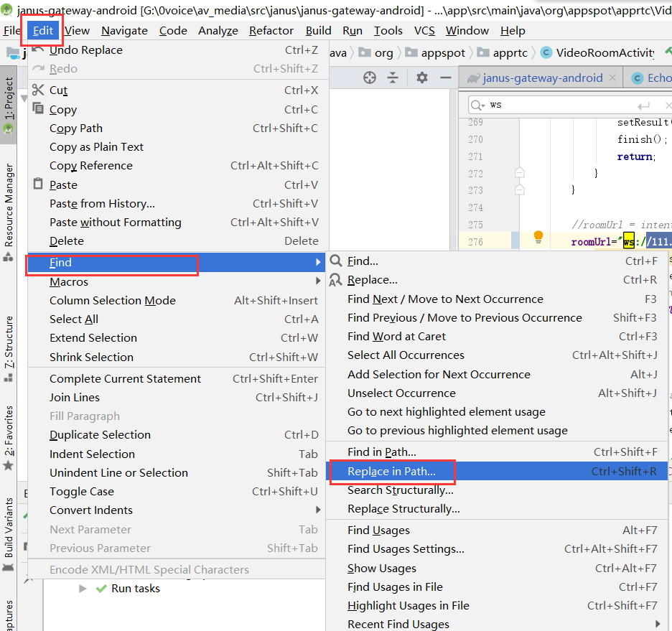This screenshot has height=631, width=672.
Task: Click the VideoRoomActivity class icon in breadcrumb
Action: tap(546, 52)
